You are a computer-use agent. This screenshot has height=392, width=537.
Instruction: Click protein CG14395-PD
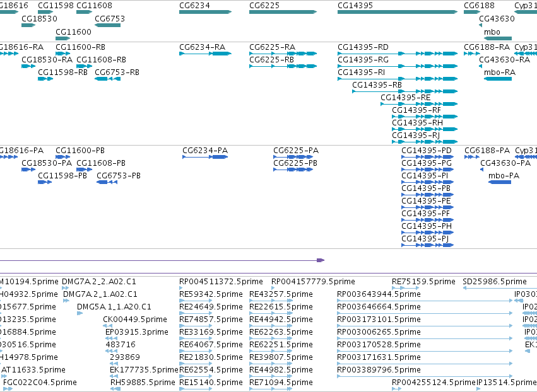(427, 157)
